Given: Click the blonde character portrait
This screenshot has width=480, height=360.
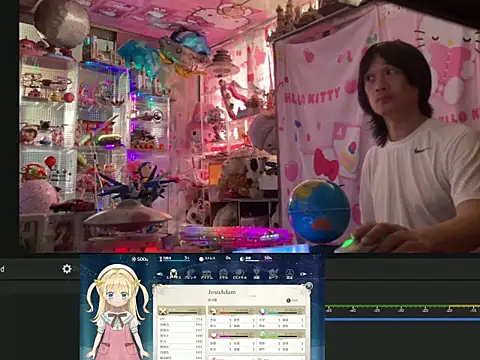Looking at the screenshot, I should 117,312.
